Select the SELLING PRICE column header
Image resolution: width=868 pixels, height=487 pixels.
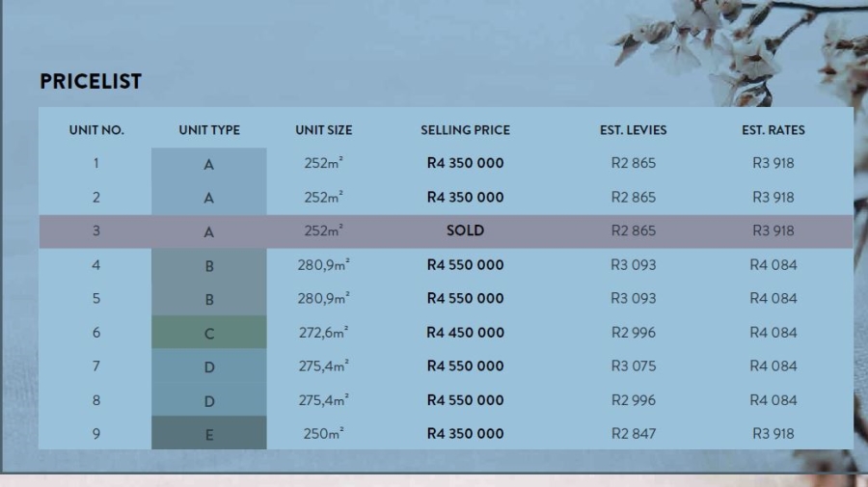pyautogui.click(x=465, y=130)
